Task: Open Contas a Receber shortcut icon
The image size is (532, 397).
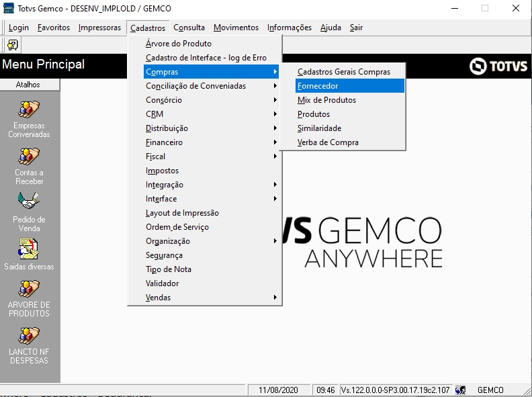Action: (29, 156)
